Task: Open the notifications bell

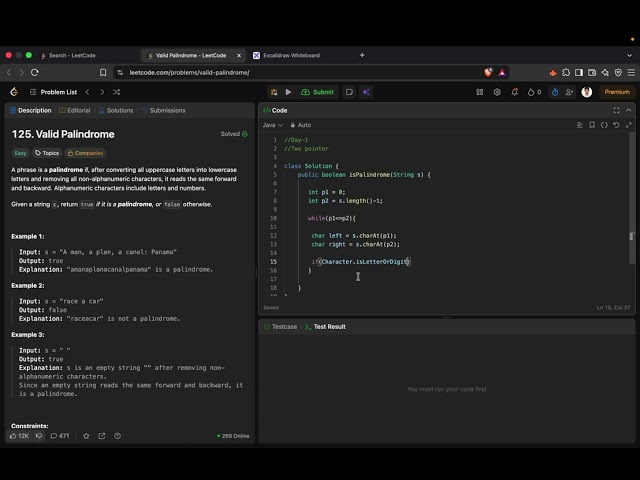Action: click(515, 92)
